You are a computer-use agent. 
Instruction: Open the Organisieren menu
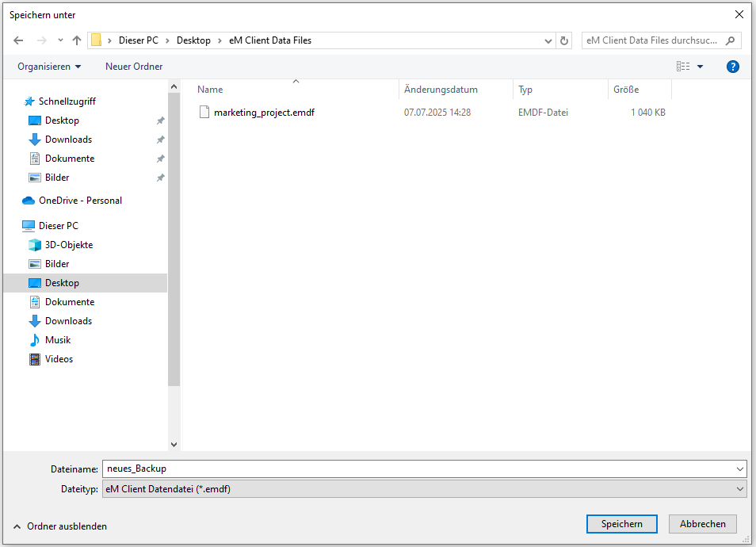pos(49,67)
